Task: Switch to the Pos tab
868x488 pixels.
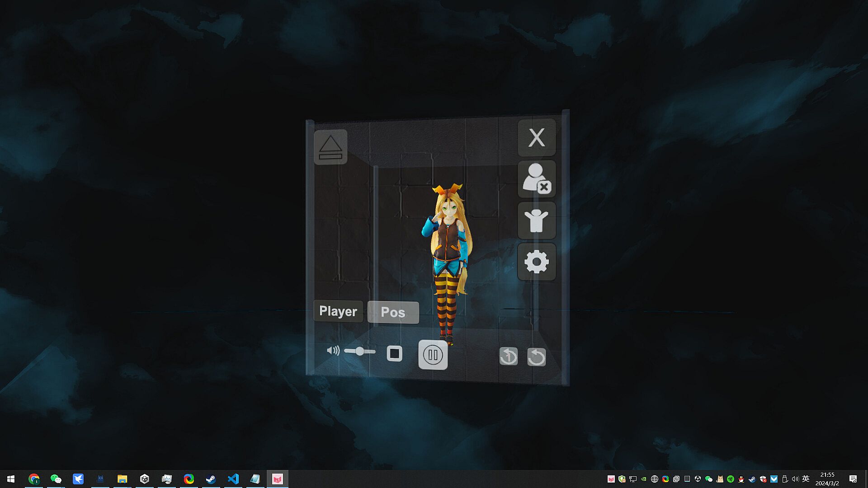Action: tap(393, 312)
